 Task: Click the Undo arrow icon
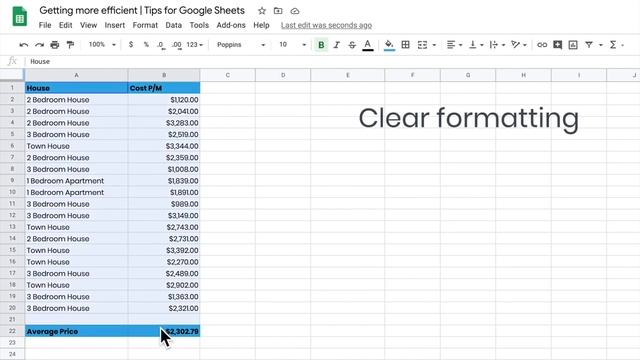coord(24,45)
